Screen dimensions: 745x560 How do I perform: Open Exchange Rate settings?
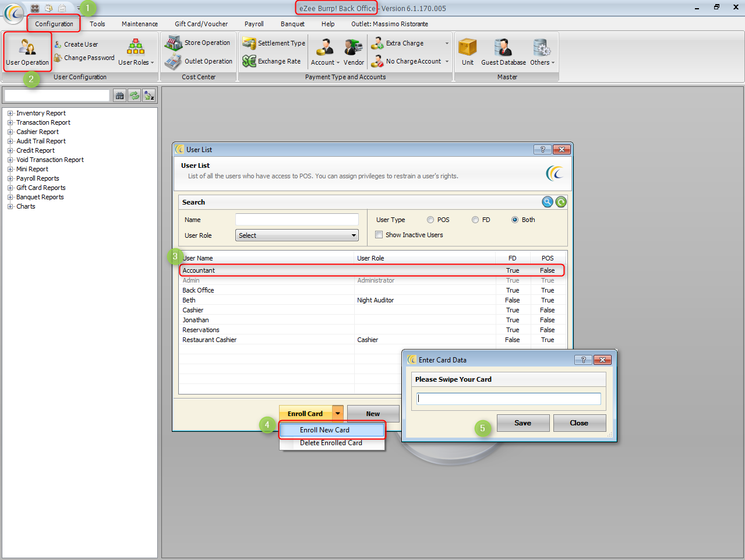271,61
